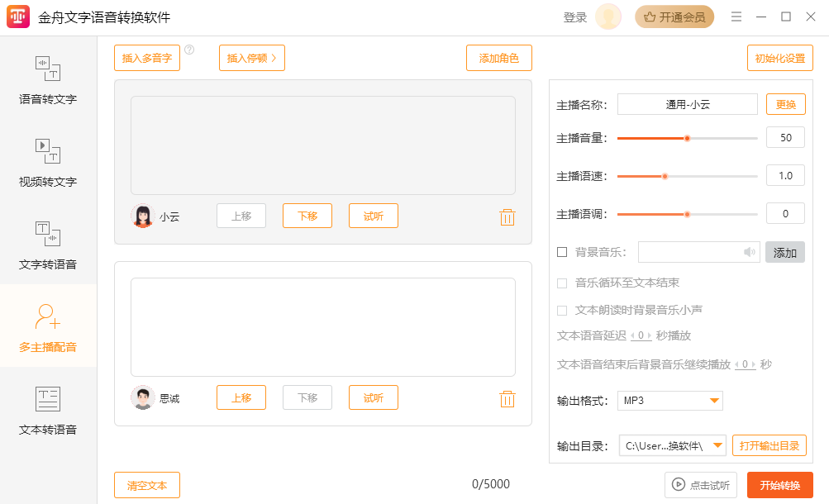The width and height of the screenshot is (829, 504).
Task: Click the 主播音量 slider handle
Action: coord(686,139)
